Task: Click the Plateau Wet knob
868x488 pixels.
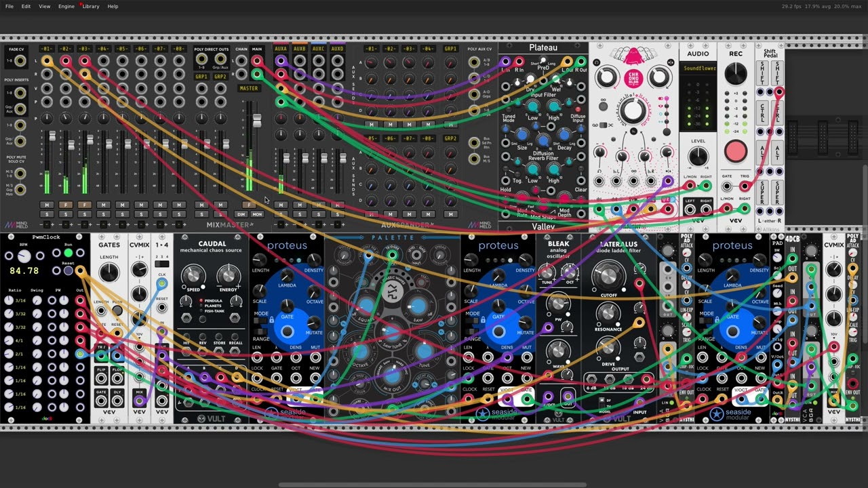Action: (x=555, y=80)
